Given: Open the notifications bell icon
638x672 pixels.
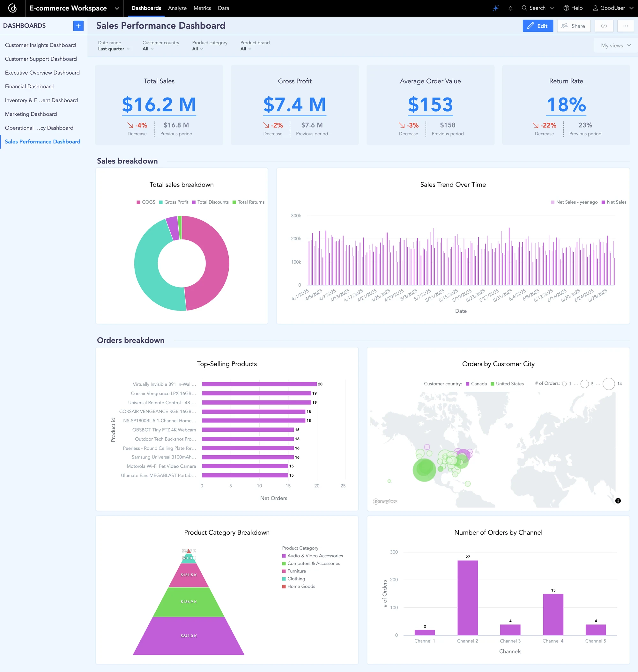Looking at the screenshot, I should tap(510, 8).
